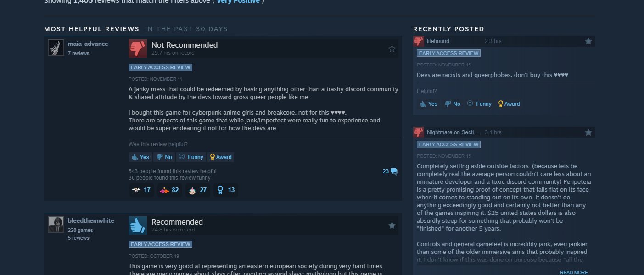
Task: Open the maia-advance profile link
Action: (88, 44)
